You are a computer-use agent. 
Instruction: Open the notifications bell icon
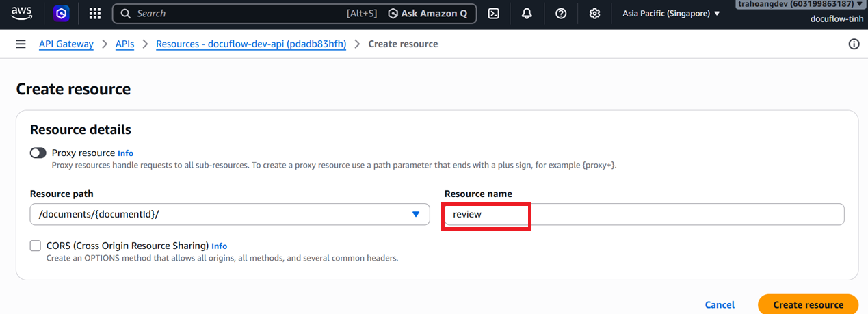pos(527,13)
